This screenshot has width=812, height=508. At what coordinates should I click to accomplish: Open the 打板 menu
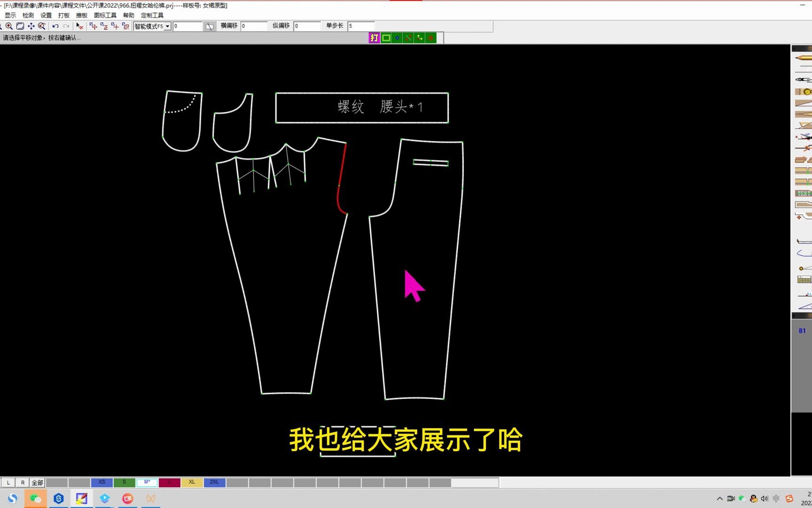[x=63, y=15]
